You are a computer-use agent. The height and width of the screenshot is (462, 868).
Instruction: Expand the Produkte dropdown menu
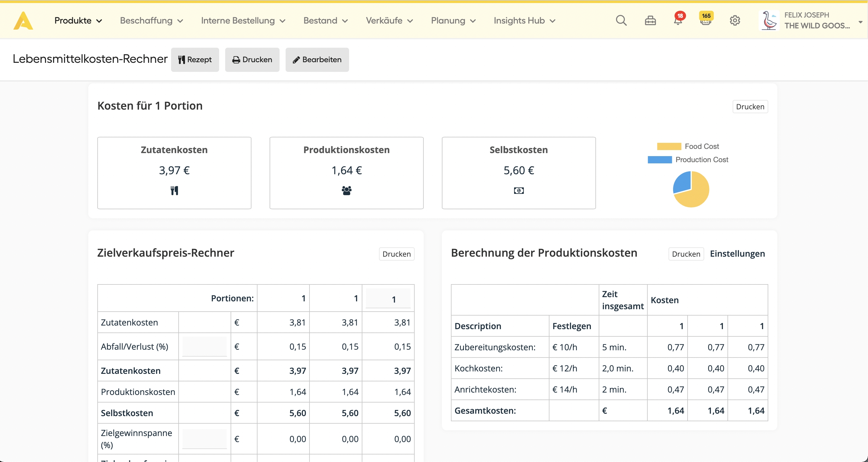(78, 21)
